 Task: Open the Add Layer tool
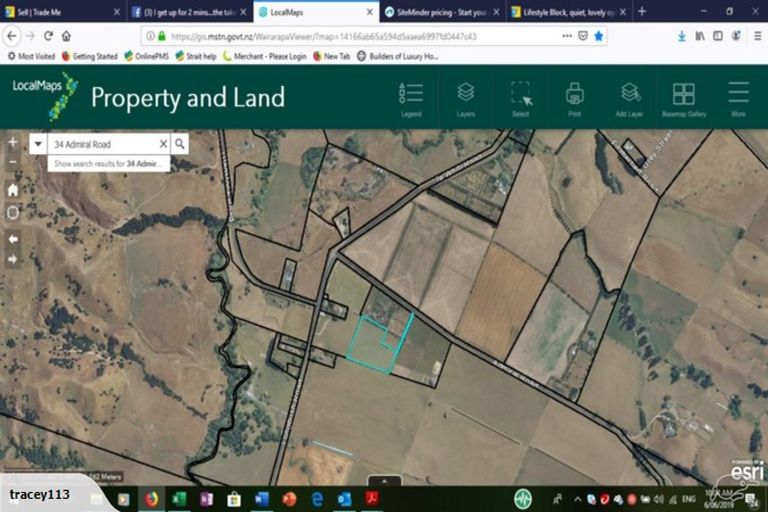coord(630,98)
